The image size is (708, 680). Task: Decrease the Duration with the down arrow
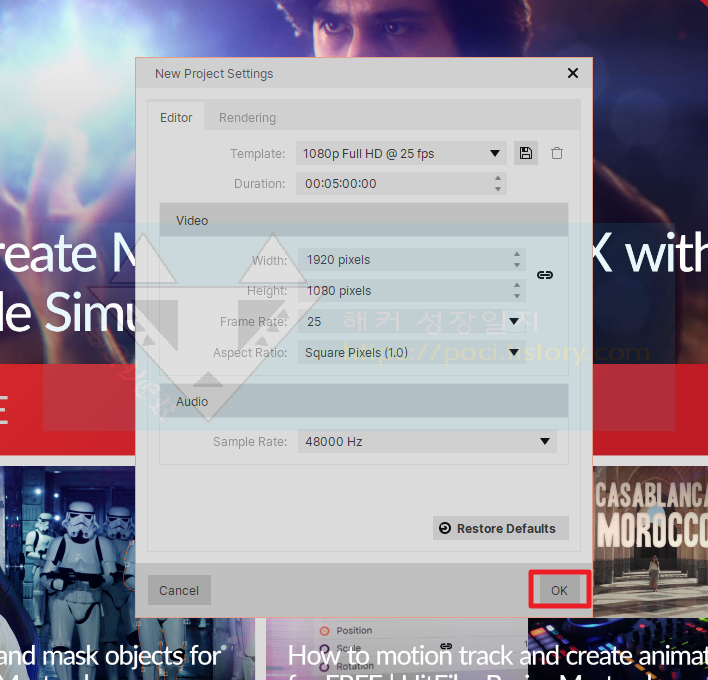point(498,189)
